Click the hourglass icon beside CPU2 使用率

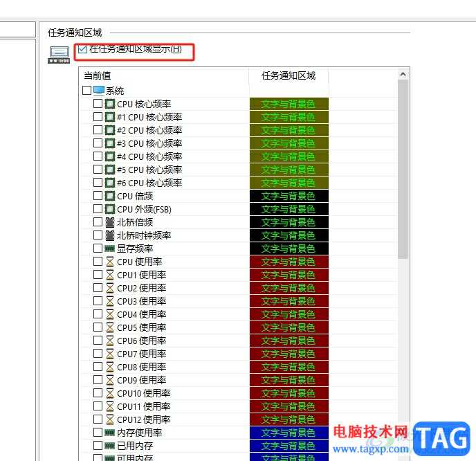coord(110,288)
